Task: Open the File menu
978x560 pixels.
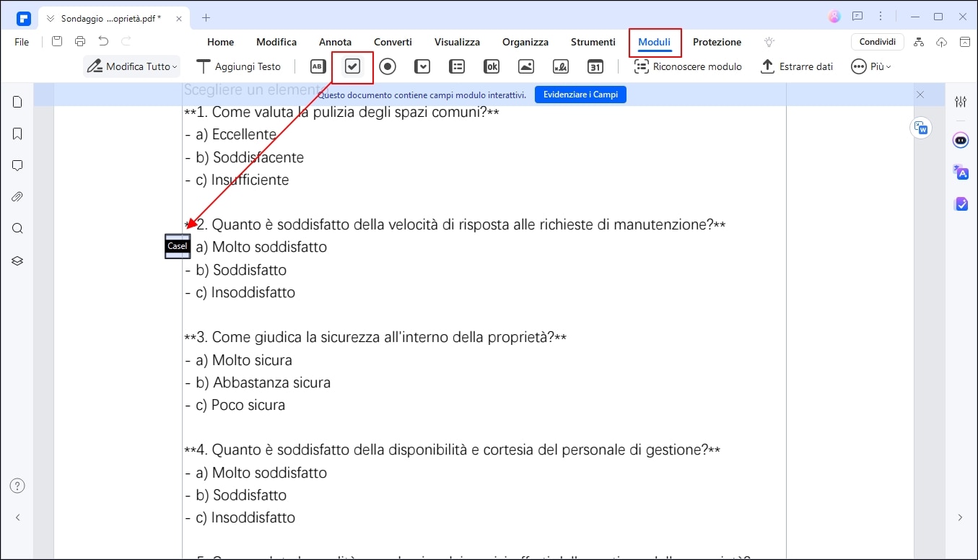Action: tap(22, 42)
